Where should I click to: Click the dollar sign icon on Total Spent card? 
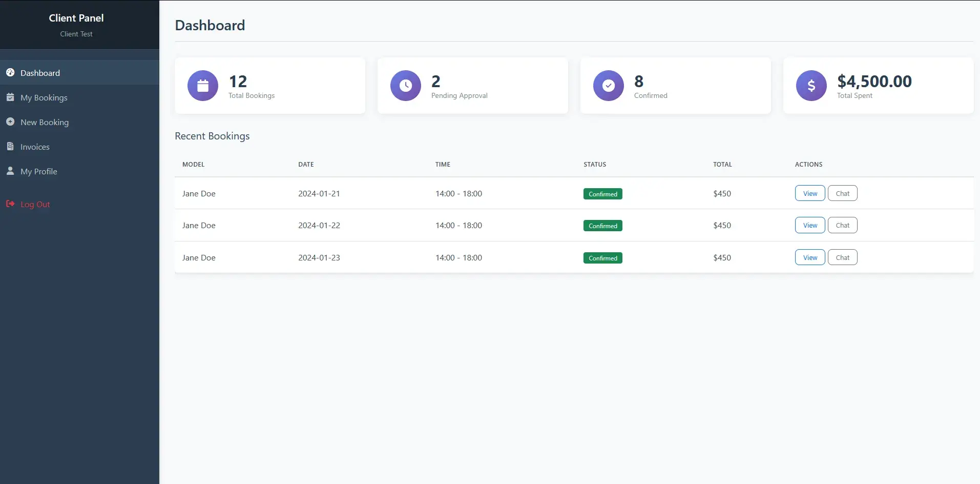tap(811, 86)
